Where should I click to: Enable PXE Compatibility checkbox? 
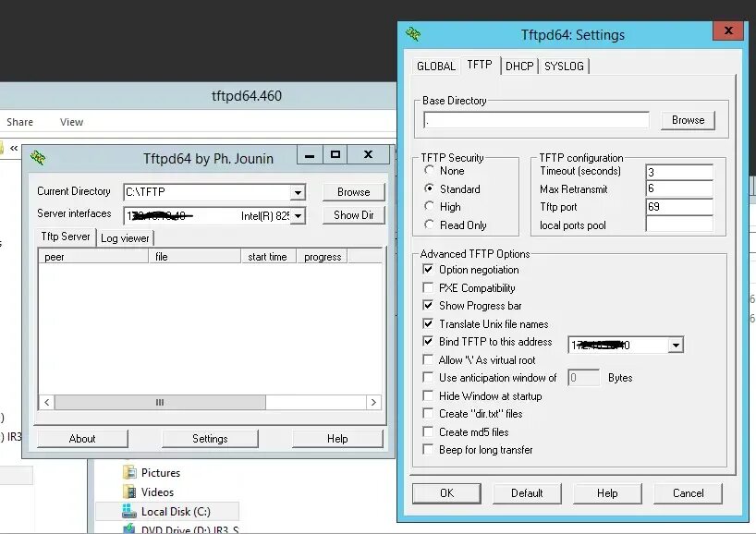(428, 287)
